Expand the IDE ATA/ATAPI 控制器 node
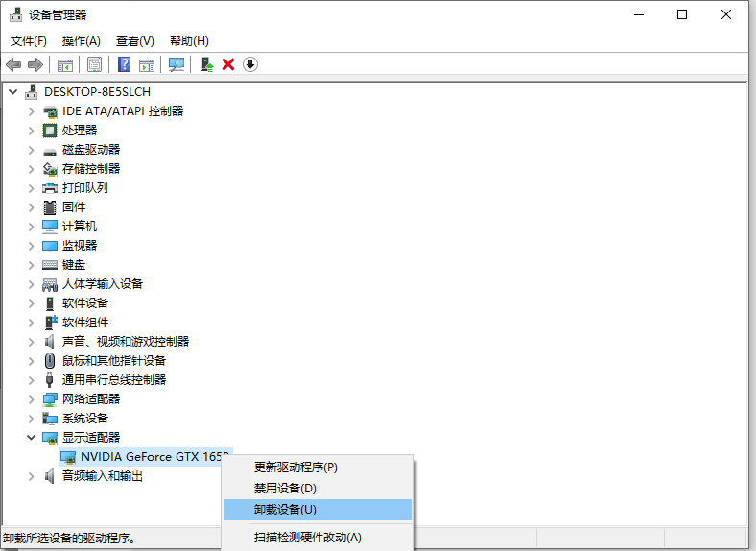Screen dimensions: 756x551 pos(32,111)
